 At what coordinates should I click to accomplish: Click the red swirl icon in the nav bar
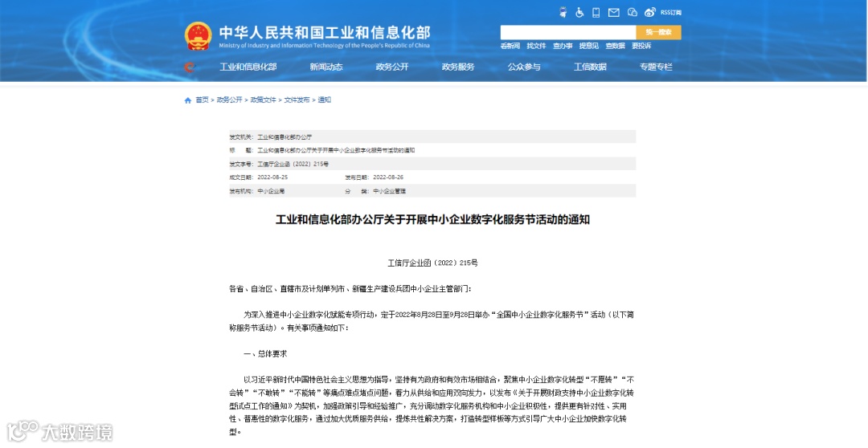pos(190,67)
